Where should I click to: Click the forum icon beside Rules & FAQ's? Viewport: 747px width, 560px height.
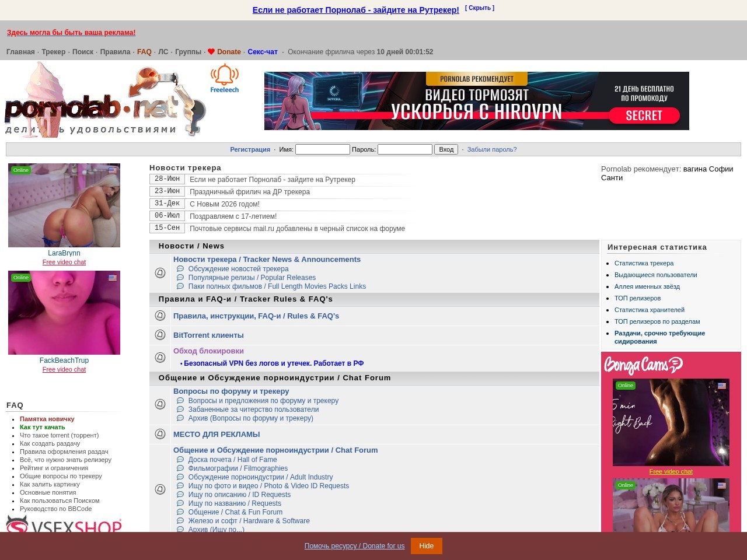click(160, 316)
